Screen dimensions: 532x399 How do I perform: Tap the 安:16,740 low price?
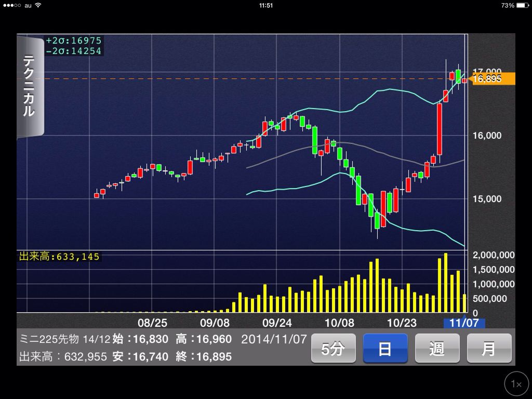point(140,356)
